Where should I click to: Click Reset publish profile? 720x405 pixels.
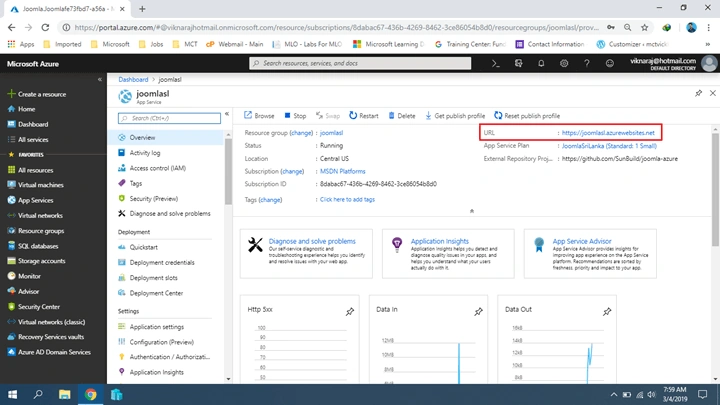[x=527, y=116]
